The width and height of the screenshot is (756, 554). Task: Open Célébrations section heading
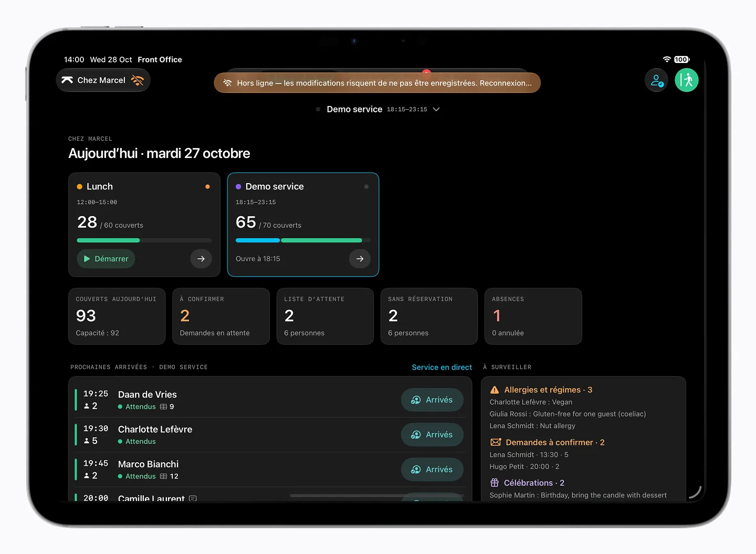click(x=534, y=483)
